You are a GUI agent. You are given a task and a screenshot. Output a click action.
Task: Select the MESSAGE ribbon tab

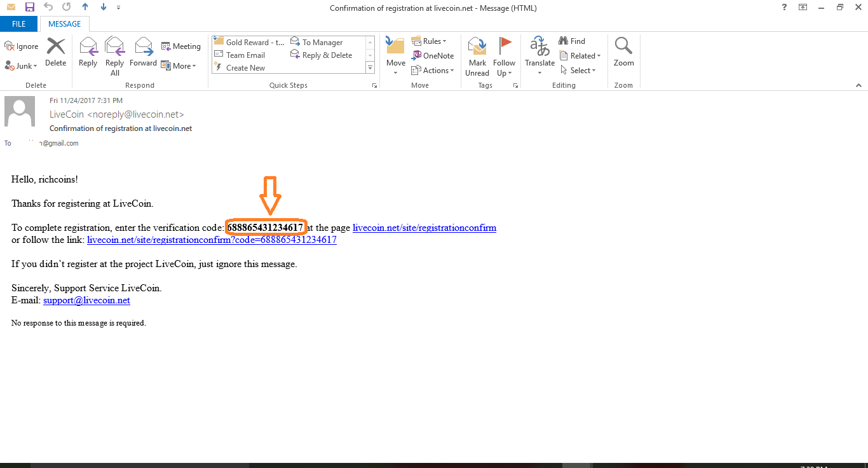65,24
